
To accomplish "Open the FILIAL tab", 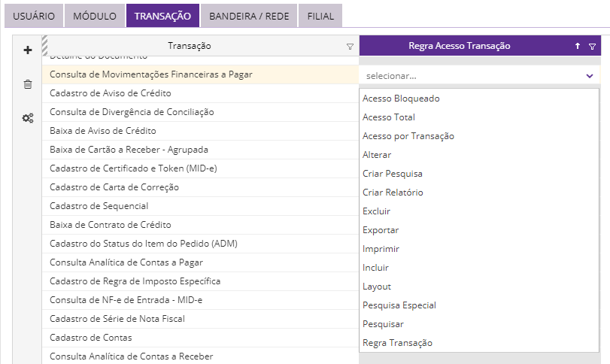I will pos(320,16).
